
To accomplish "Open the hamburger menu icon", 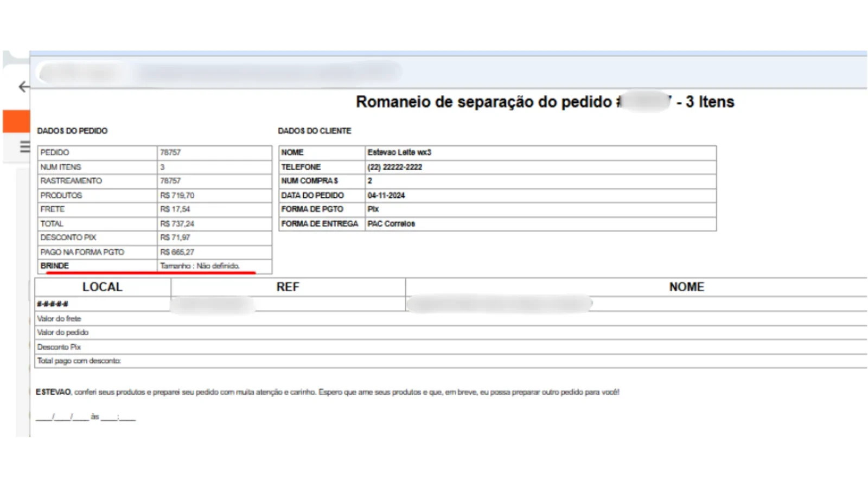I will tap(25, 146).
